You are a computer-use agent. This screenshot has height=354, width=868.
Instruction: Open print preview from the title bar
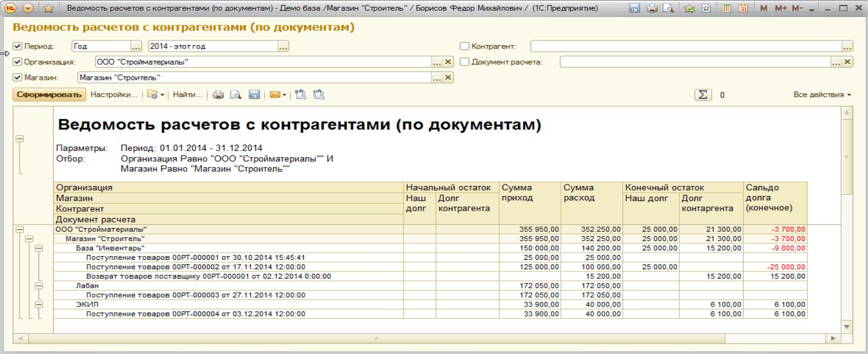(x=668, y=8)
